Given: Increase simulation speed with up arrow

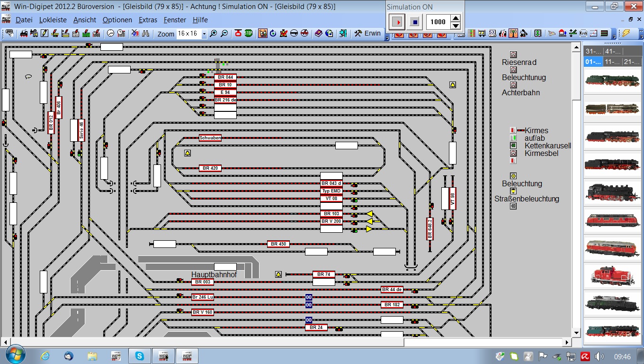Looking at the screenshot, I should click(456, 18).
